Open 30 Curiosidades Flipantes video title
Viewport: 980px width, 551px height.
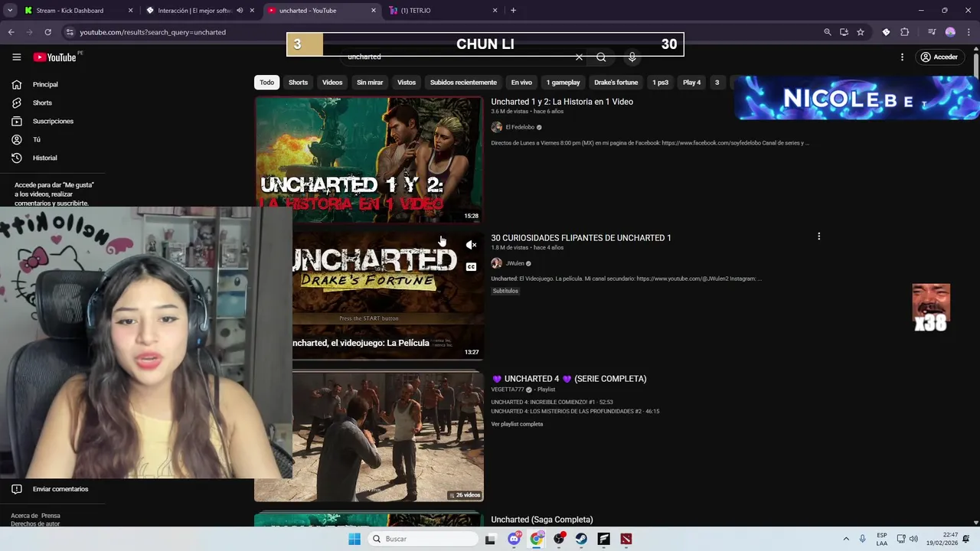581,238
